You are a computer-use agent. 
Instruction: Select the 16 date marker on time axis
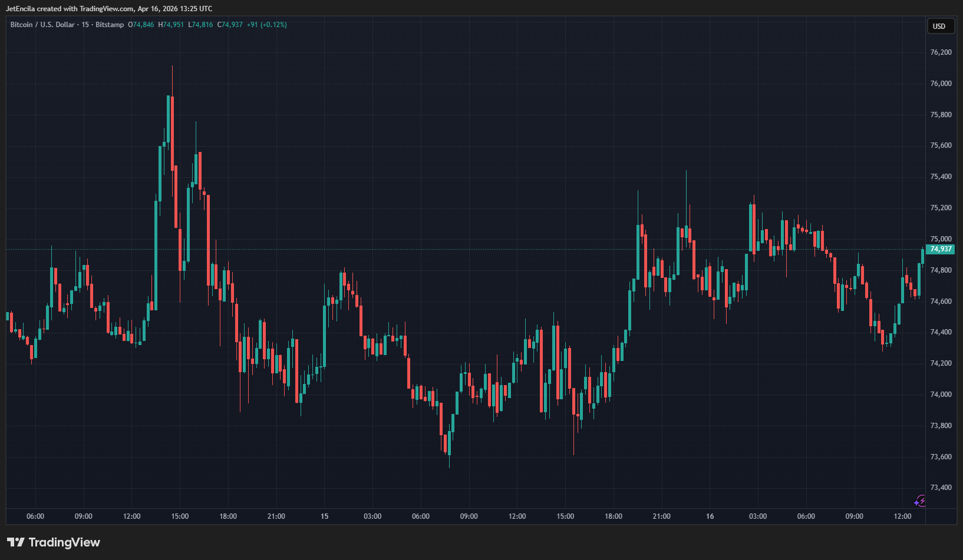pos(710,516)
